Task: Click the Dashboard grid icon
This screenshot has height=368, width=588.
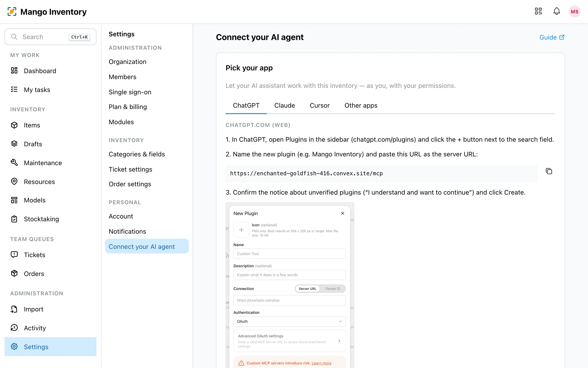Action: [14, 71]
